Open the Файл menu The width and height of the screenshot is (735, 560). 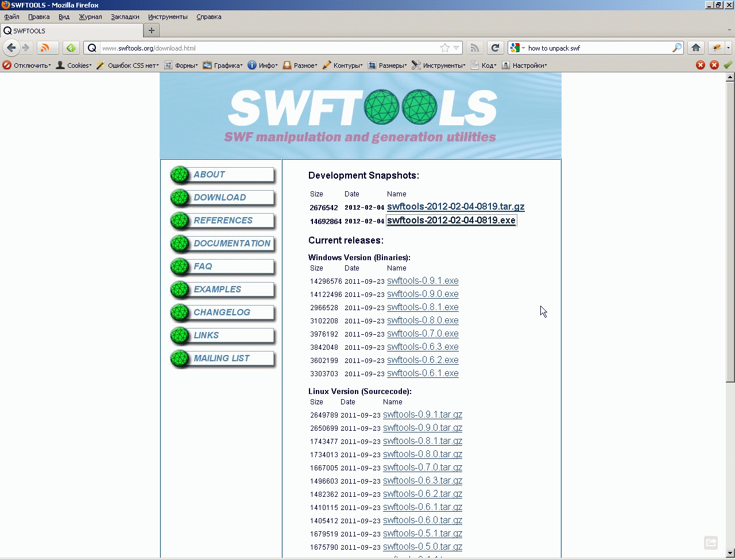(x=12, y=17)
